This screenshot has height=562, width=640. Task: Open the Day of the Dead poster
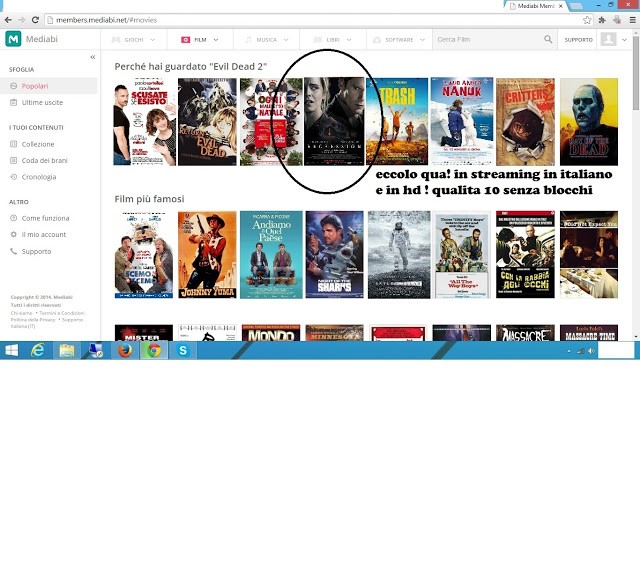click(x=589, y=122)
